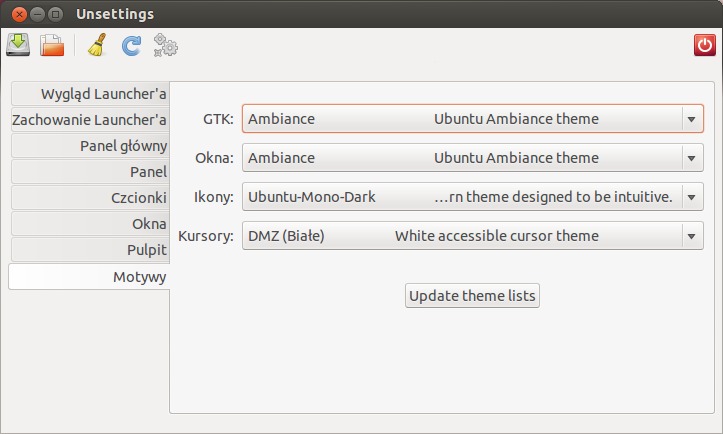This screenshot has height=434, width=723.
Task: Click dropdown arrow of Ikony row
Action: [691, 197]
